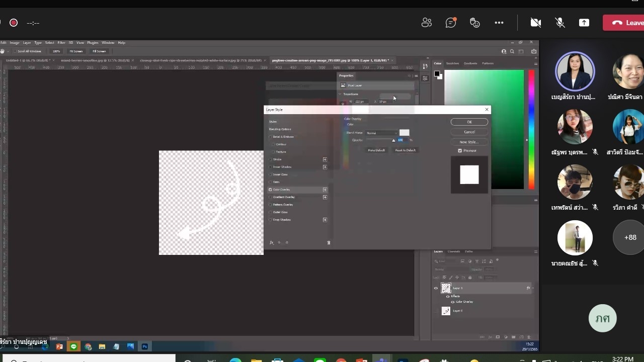The height and width of the screenshot is (362, 644).
Task: Open the meeting participants list
Action: (x=427, y=23)
